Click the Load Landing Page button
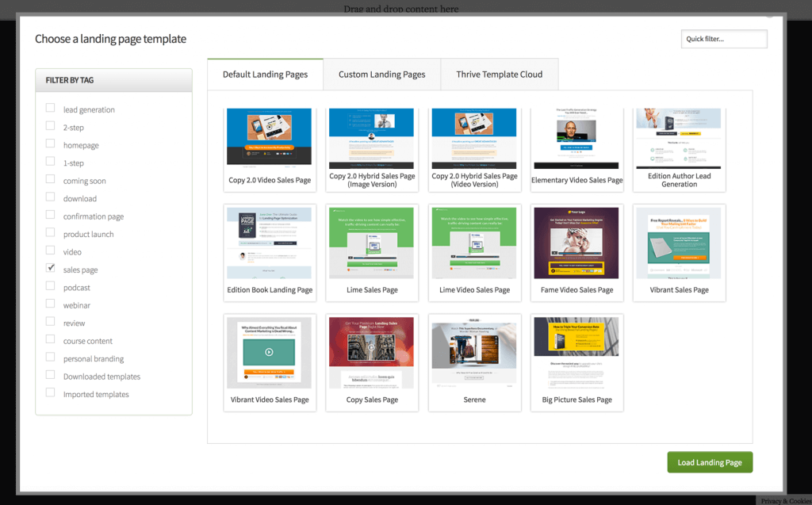 pyautogui.click(x=710, y=461)
